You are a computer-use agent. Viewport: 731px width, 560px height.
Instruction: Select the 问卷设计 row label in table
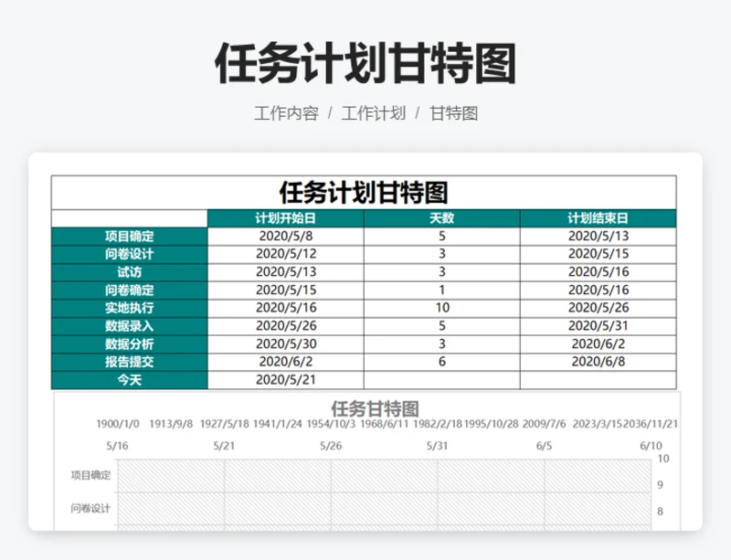pos(130,254)
